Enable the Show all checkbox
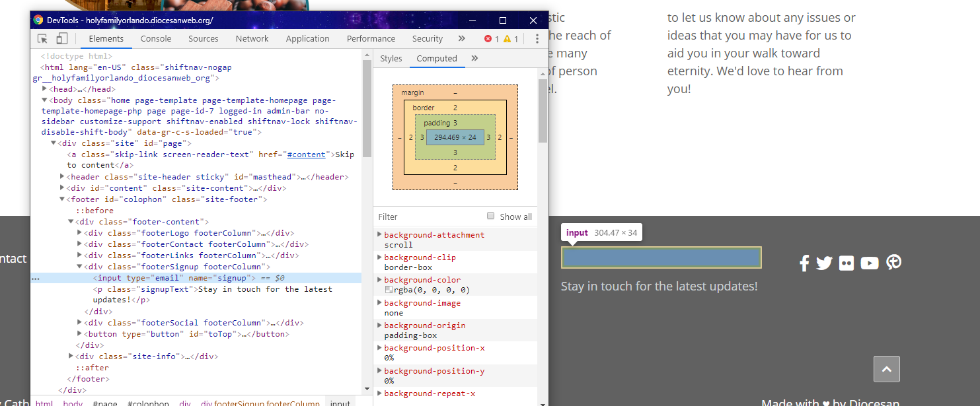Viewport: 980px width, 406px height. point(490,216)
